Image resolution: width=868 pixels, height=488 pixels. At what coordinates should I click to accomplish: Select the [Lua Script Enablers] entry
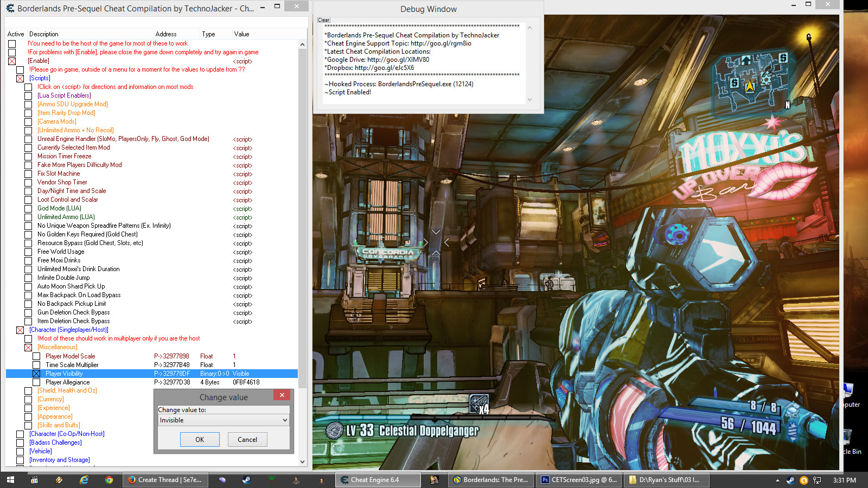pyautogui.click(x=64, y=95)
